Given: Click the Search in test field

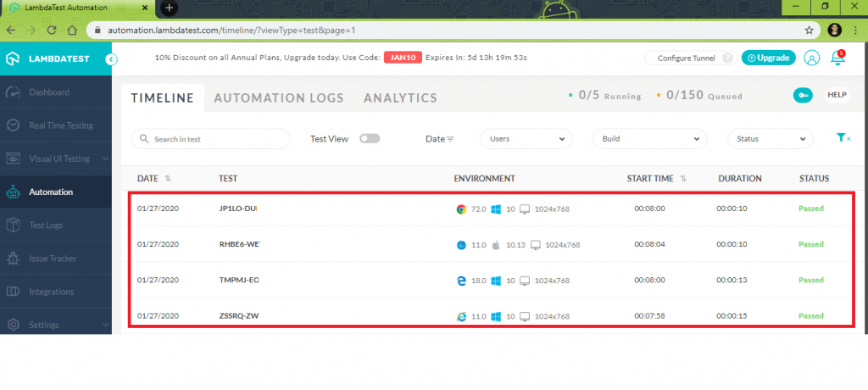Looking at the screenshot, I should [211, 139].
